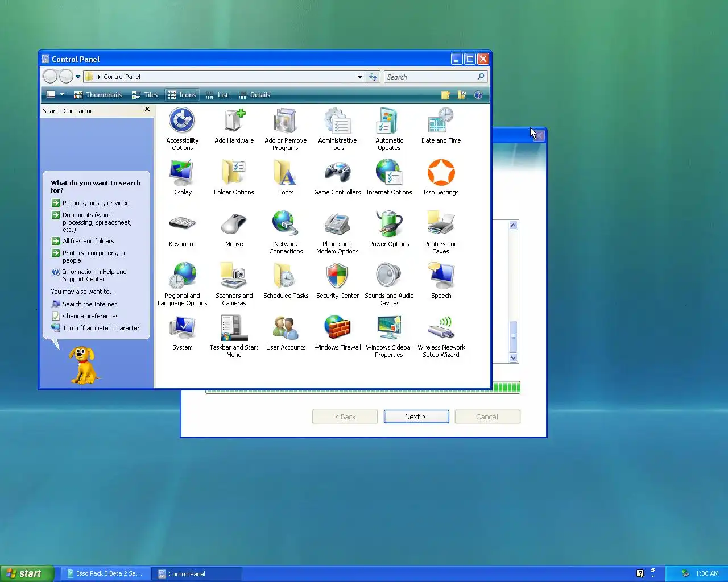Search for Pictures, music, or video
The height and width of the screenshot is (582, 728).
point(90,203)
